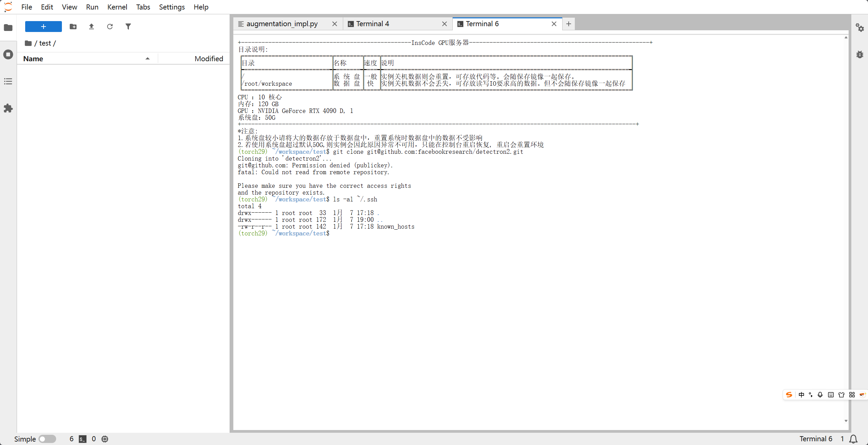
Task: Open the Property Inspector gears icon
Action: click(859, 28)
